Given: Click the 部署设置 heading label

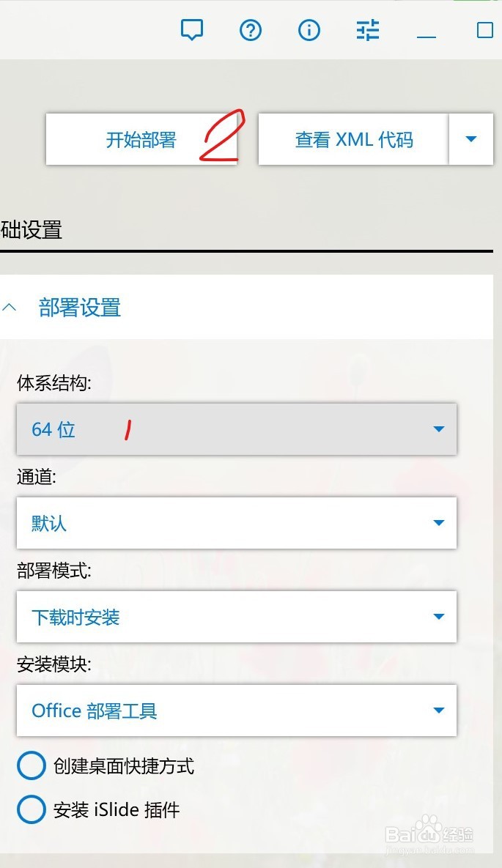Looking at the screenshot, I should pyautogui.click(x=80, y=307).
